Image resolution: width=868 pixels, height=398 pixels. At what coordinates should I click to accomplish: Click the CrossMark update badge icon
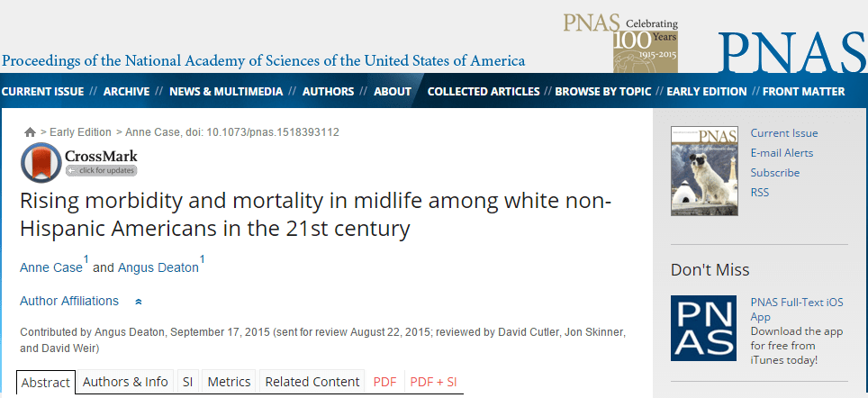click(x=78, y=162)
